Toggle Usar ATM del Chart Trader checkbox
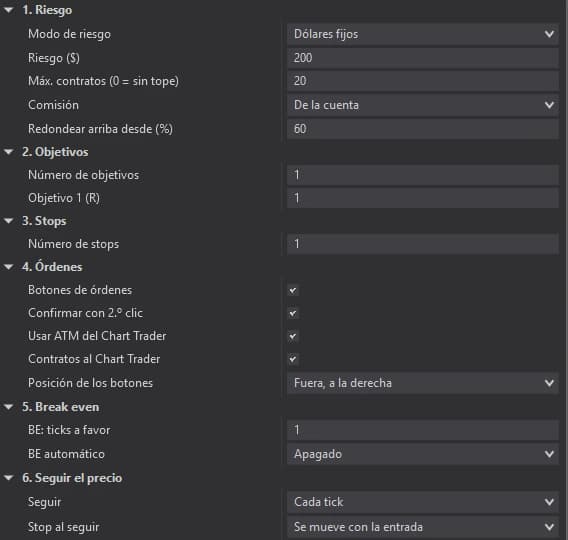This screenshot has width=568, height=540. pos(293,336)
